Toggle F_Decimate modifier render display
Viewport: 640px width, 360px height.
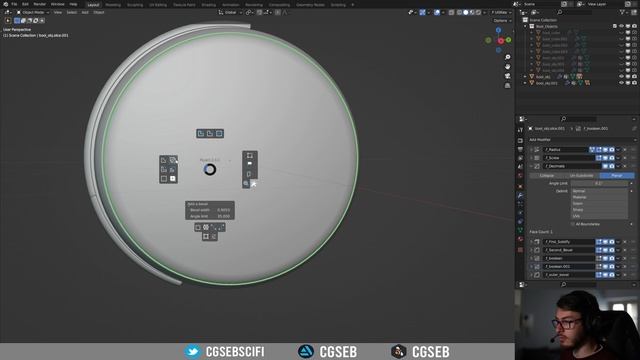(x=612, y=166)
